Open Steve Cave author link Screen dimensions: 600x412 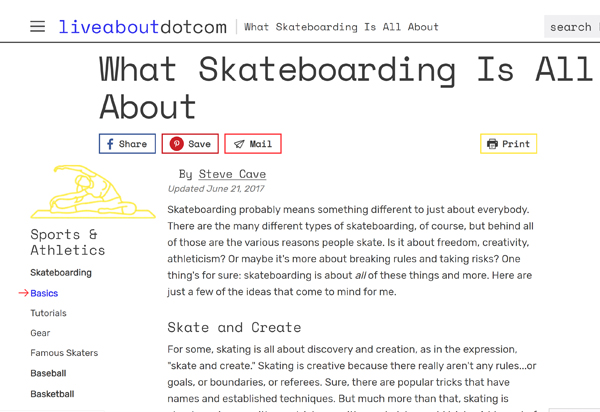pyautogui.click(x=232, y=174)
